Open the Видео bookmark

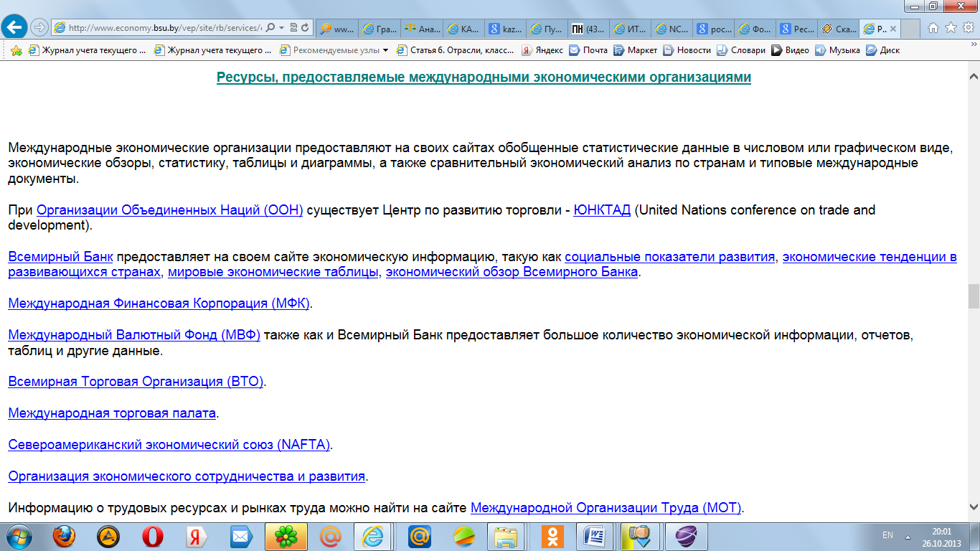click(789, 50)
